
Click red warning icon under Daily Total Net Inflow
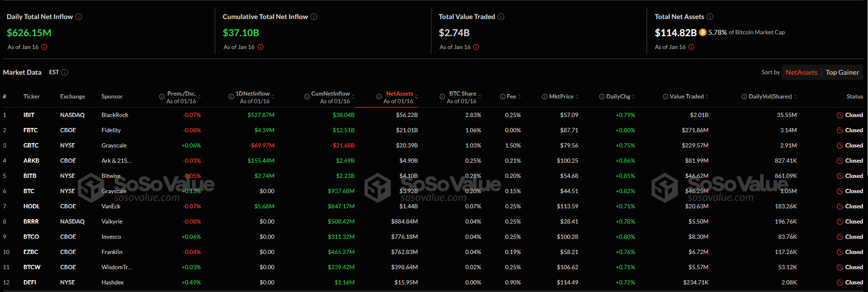click(44, 47)
